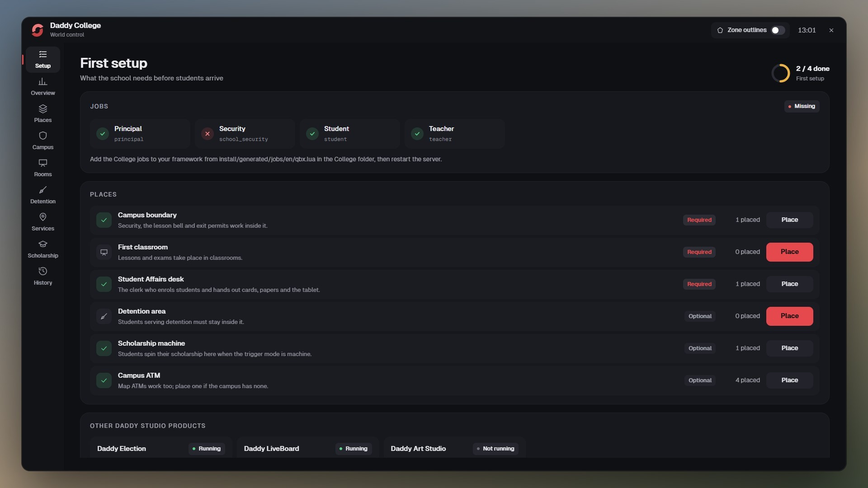Viewport: 868px width, 488px height.
Task: Open the Daddy Election product card
Action: (161, 448)
